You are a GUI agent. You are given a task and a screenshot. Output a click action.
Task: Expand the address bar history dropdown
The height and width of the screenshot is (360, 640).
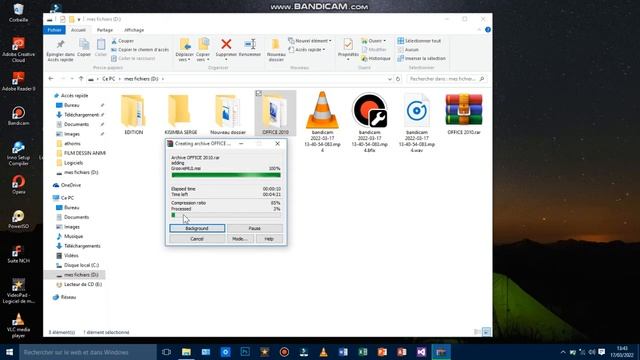pos(389,79)
